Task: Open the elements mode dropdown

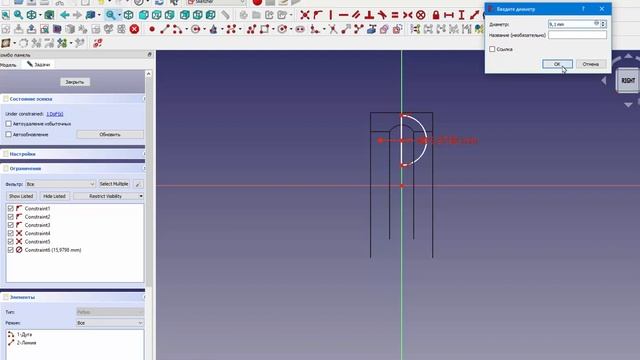Action: [110, 323]
